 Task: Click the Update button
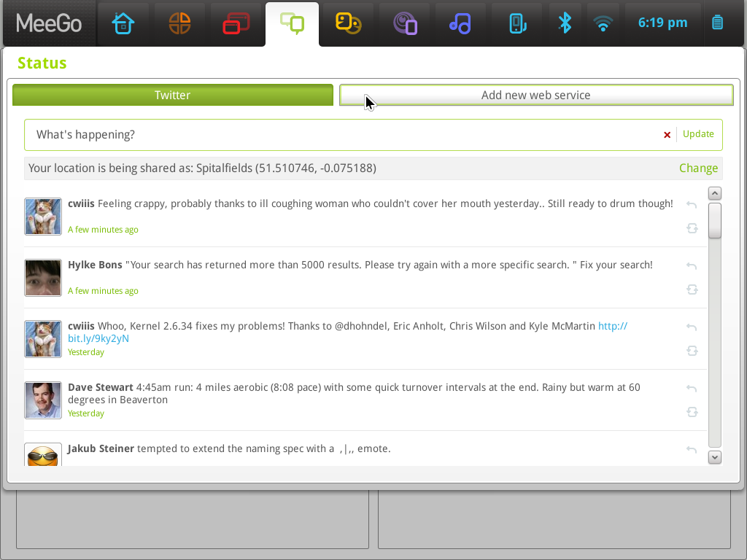(x=698, y=134)
